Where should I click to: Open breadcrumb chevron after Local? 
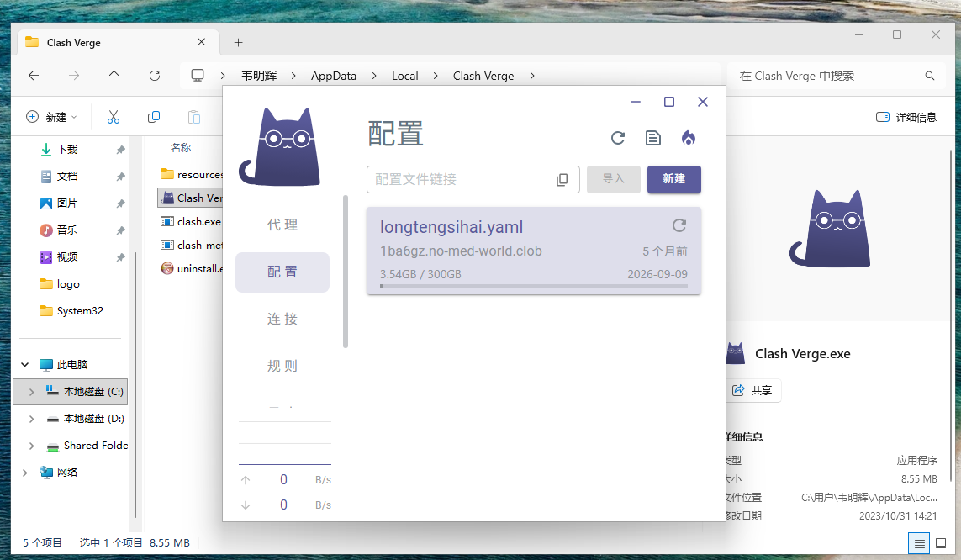click(x=436, y=76)
